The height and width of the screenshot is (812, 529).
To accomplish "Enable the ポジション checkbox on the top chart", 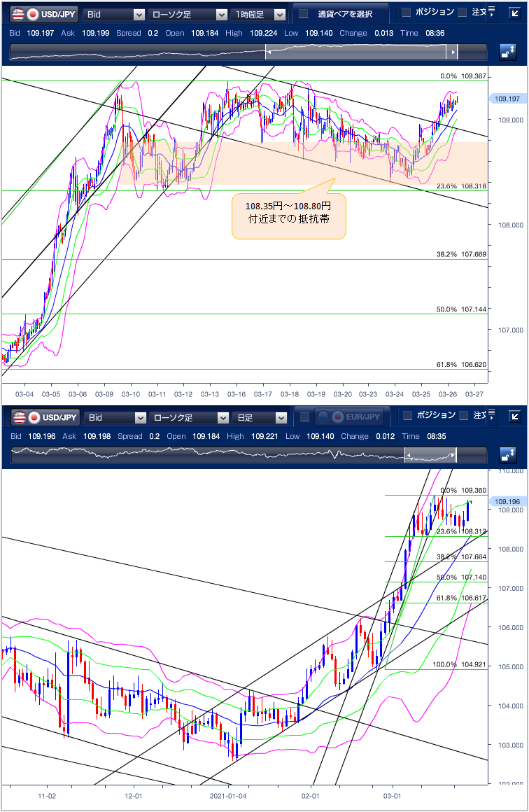I will pyautogui.click(x=406, y=12).
